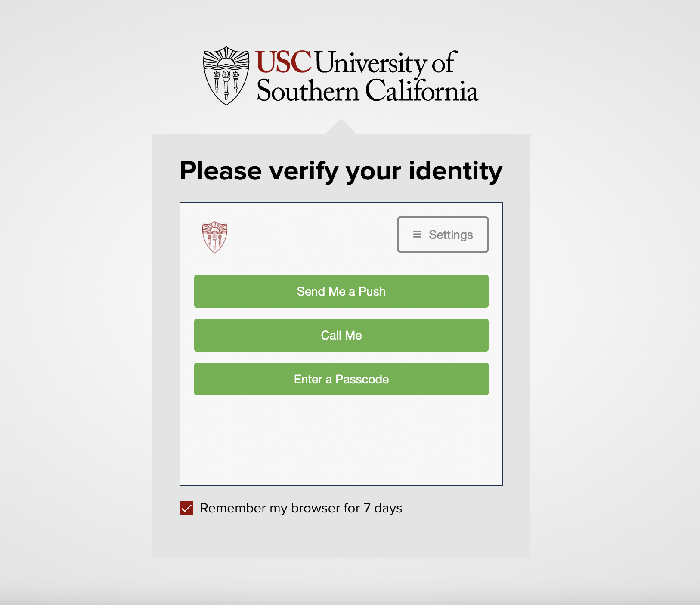Click the 'Southern California' wordmark text
Viewport: 700px width, 605px height.
(x=367, y=91)
